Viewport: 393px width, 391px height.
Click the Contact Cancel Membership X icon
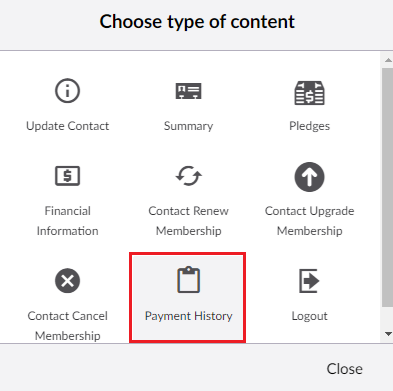point(67,281)
